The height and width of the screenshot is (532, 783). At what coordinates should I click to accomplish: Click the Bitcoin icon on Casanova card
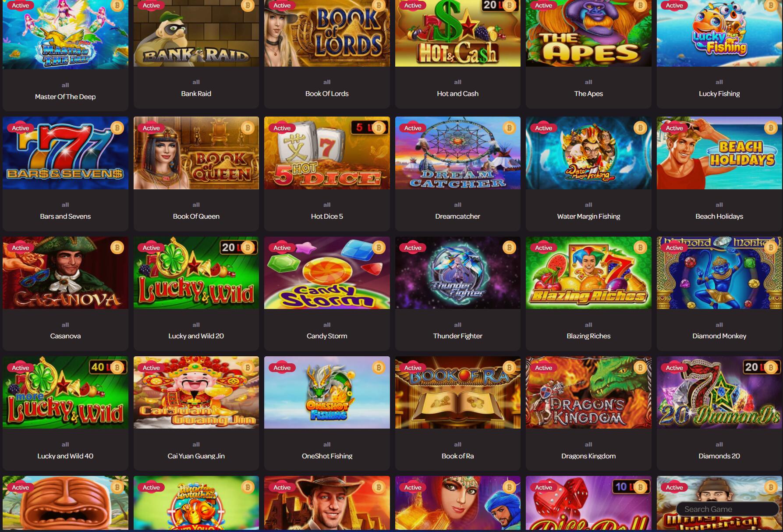point(117,248)
